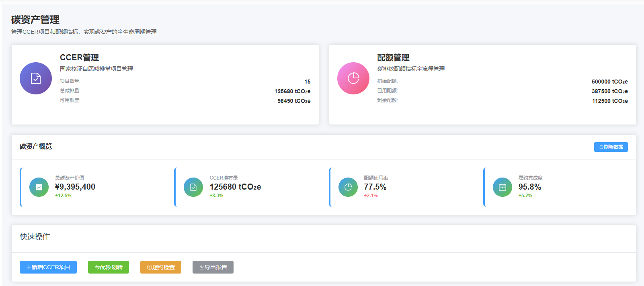Run the 履约检查 compliance check
This screenshot has height=286, width=644.
[x=161, y=267]
